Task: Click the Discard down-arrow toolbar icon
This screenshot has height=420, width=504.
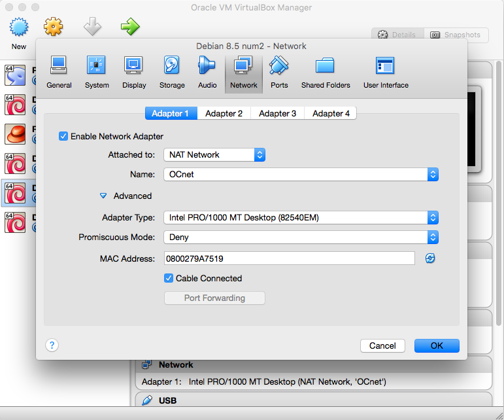Action: click(93, 27)
